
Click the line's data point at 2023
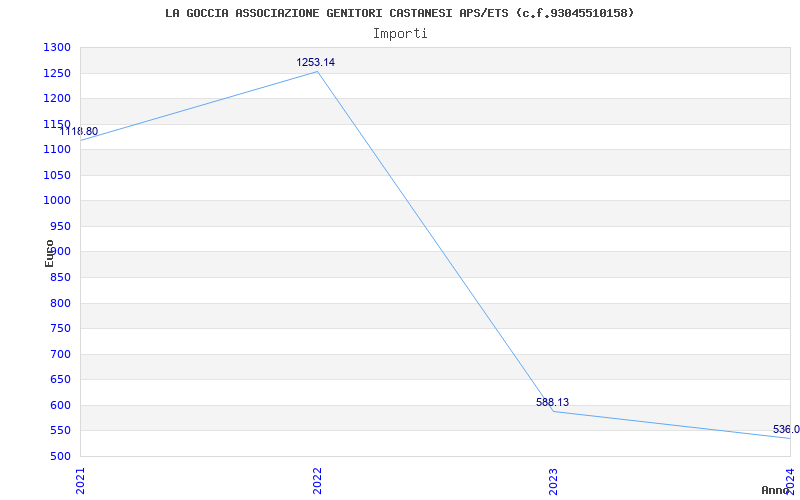[x=554, y=411]
